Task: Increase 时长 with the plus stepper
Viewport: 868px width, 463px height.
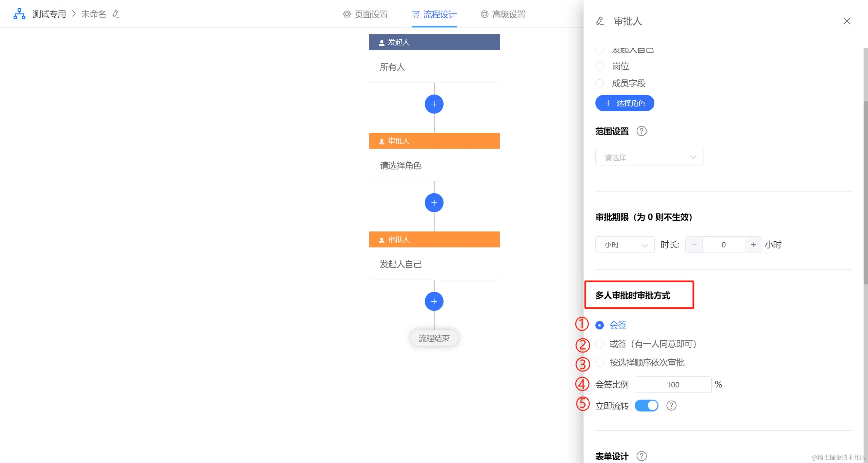Action: 753,245
